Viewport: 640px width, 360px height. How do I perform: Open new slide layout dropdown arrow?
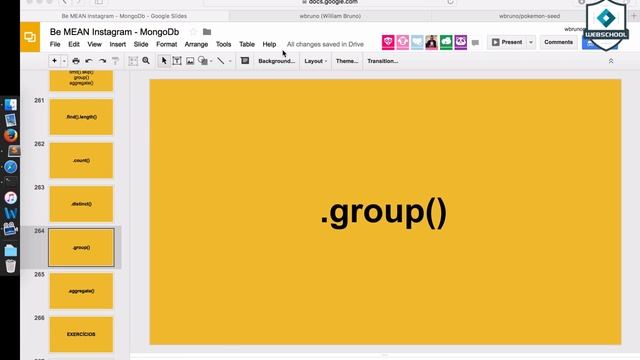point(64,61)
